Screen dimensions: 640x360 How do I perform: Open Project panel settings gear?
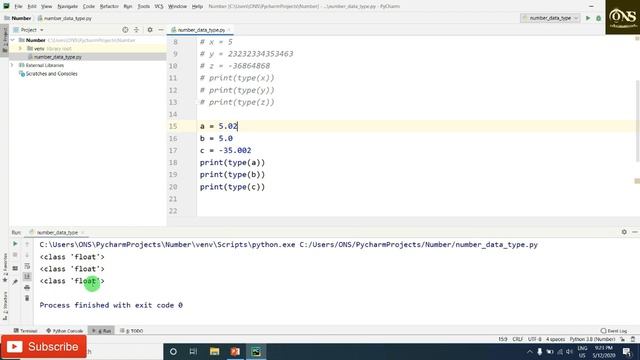coord(150,30)
